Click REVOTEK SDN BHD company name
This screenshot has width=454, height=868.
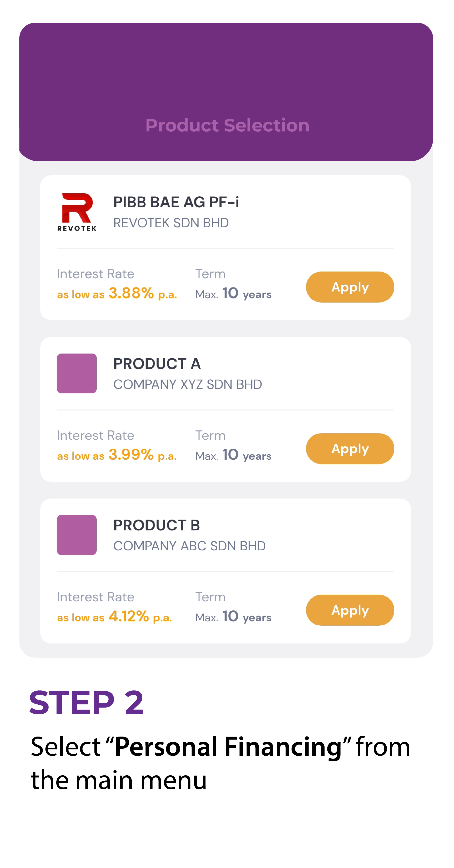(x=171, y=223)
